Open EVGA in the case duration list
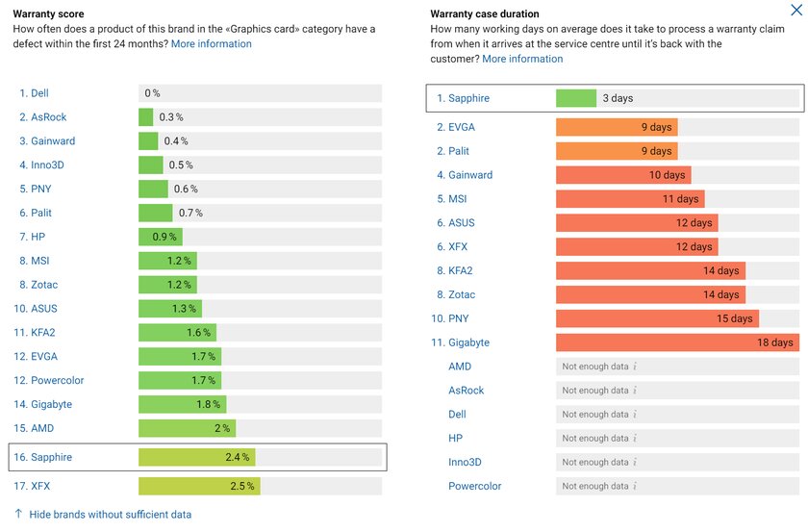The height and width of the screenshot is (532, 808). click(x=461, y=127)
